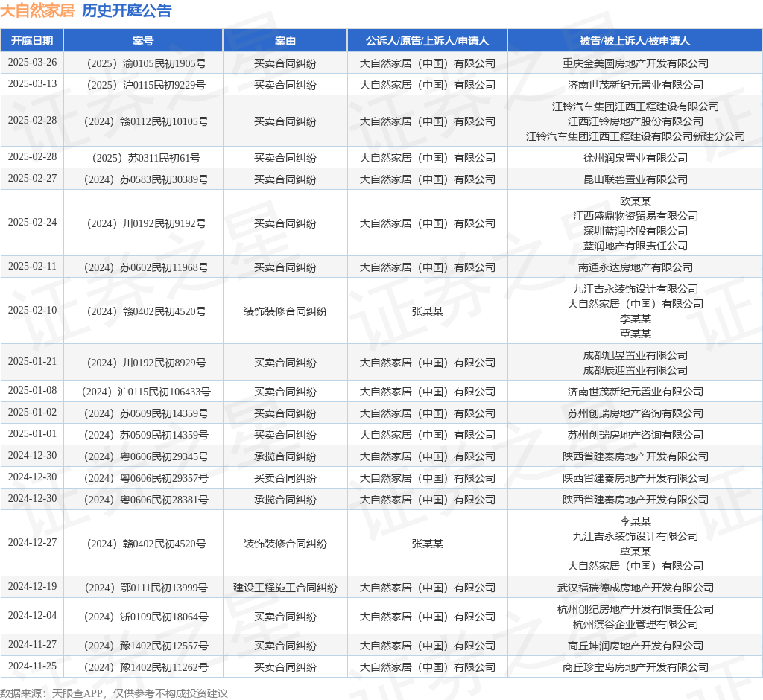Click the date 2025-02-11
This screenshot has width=763, height=700.
coord(32,267)
